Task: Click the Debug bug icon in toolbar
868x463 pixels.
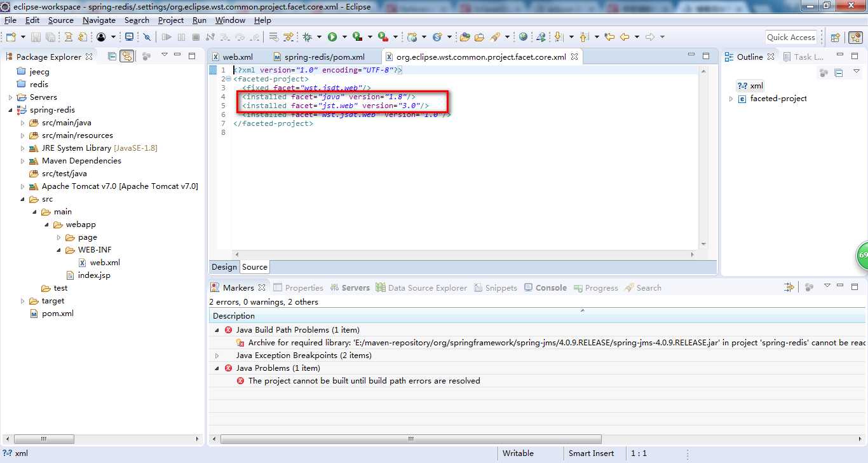Action: pyautogui.click(x=307, y=37)
